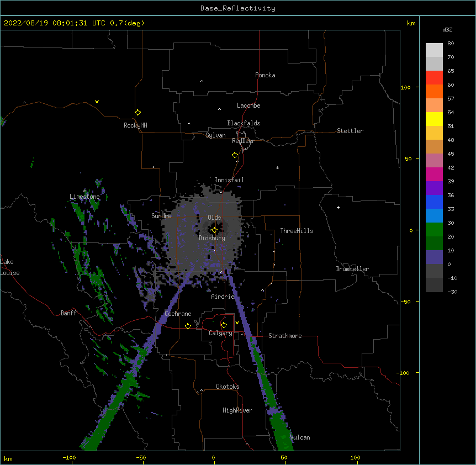Click the timestamp 2022/08/19 08:01:31 UTC

click(x=55, y=23)
